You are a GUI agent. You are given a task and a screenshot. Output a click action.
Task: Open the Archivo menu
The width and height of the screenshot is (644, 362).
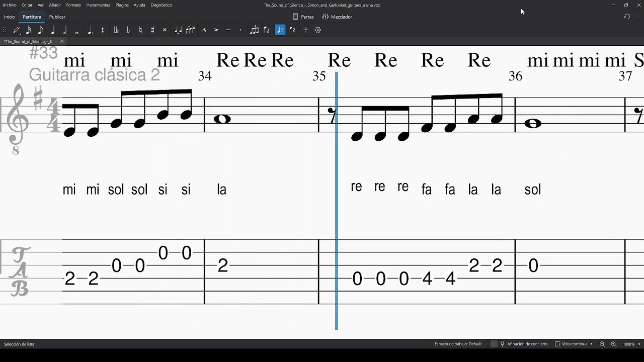coord(10,5)
